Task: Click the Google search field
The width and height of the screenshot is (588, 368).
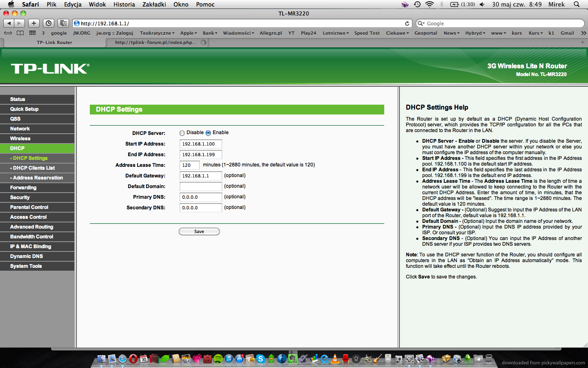Action: click(500, 23)
